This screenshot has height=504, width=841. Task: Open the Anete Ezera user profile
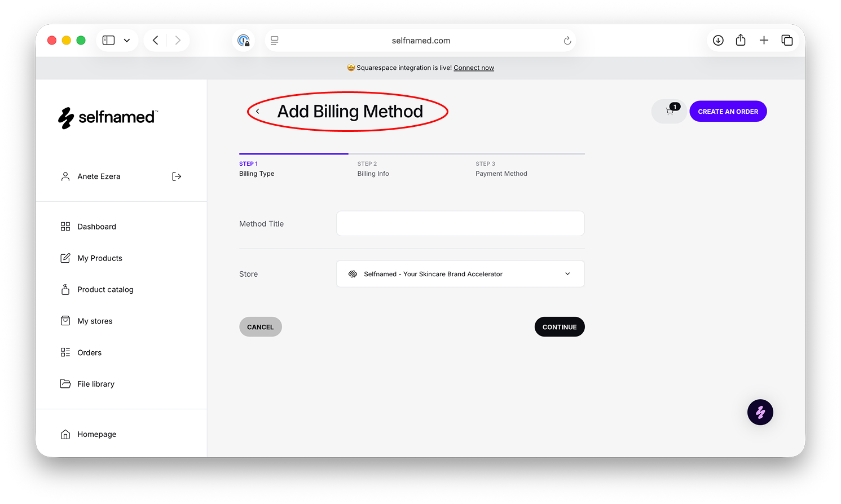click(x=90, y=176)
